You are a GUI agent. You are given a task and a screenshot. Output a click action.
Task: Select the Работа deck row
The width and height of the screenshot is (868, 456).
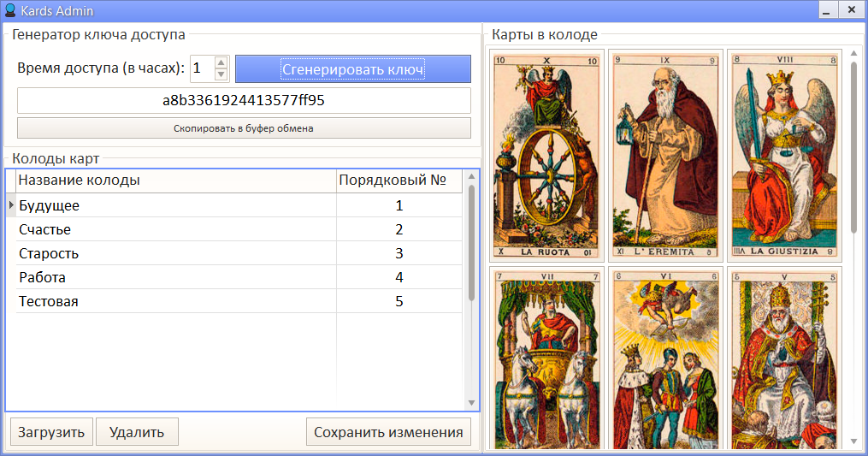(239, 277)
